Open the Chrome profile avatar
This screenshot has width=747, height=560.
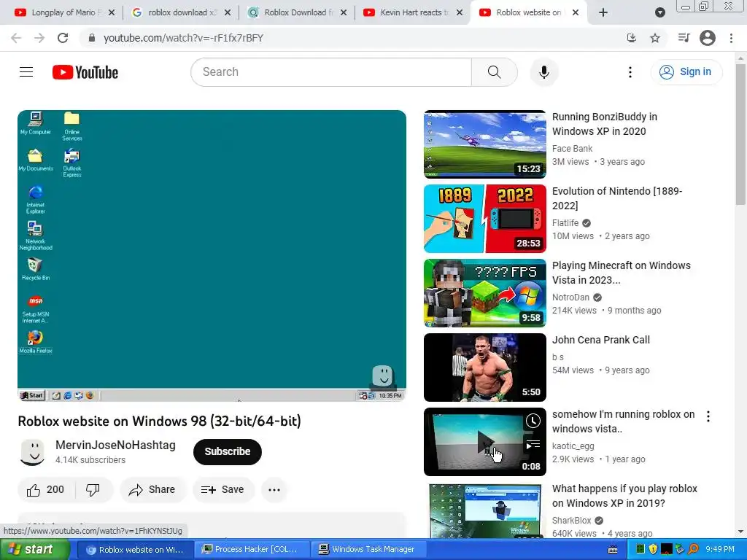coord(708,38)
